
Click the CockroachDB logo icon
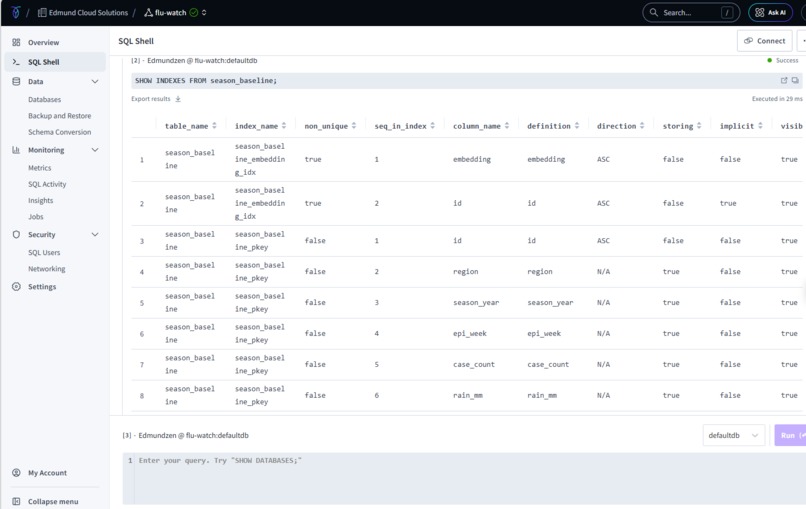point(15,12)
